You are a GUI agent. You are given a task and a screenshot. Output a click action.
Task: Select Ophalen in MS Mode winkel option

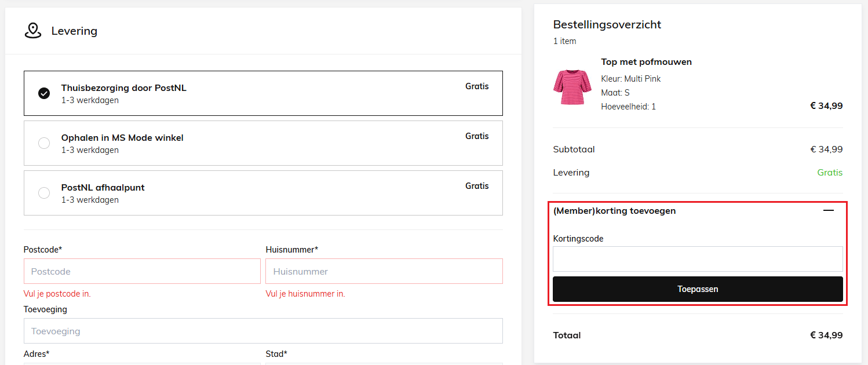click(263, 143)
